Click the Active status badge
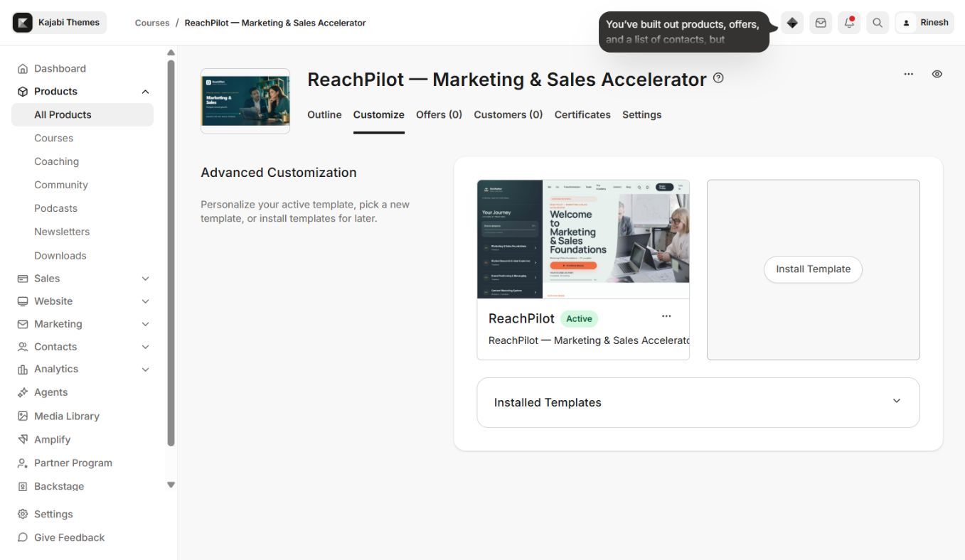 tap(579, 318)
